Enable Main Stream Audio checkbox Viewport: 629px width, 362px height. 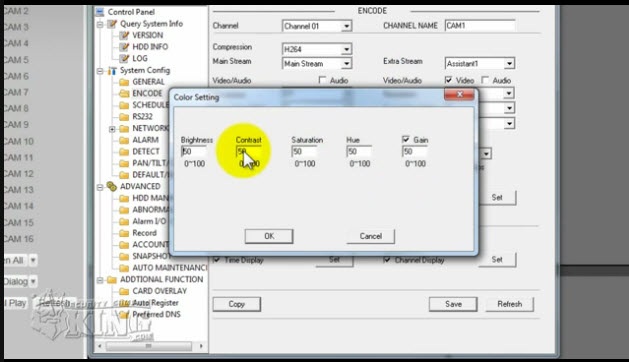[322, 80]
